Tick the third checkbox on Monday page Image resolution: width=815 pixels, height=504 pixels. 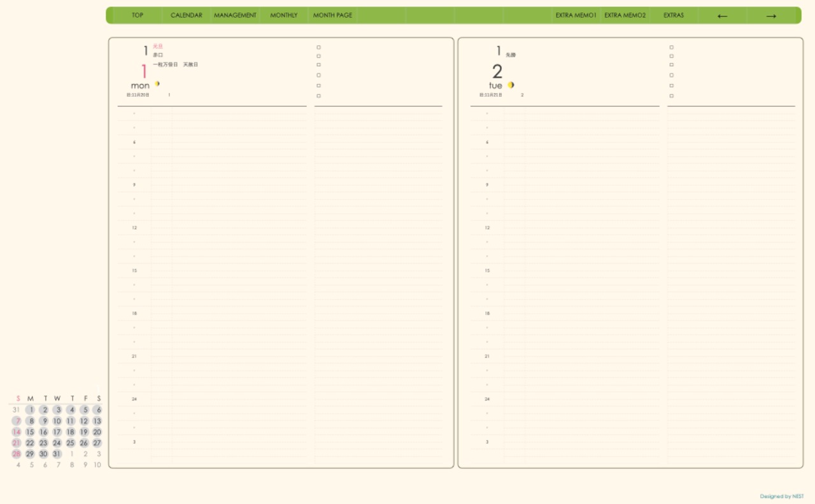pyautogui.click(x=318, y=64)
